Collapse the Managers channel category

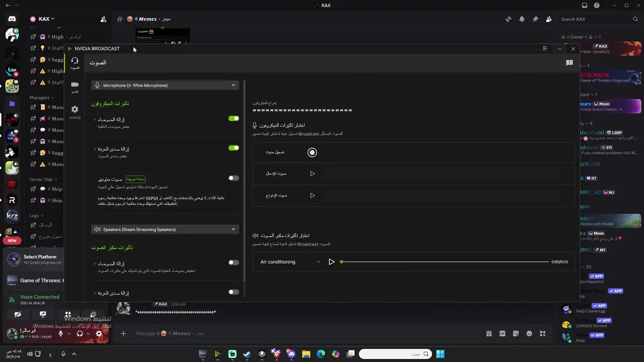click(41, 98)
